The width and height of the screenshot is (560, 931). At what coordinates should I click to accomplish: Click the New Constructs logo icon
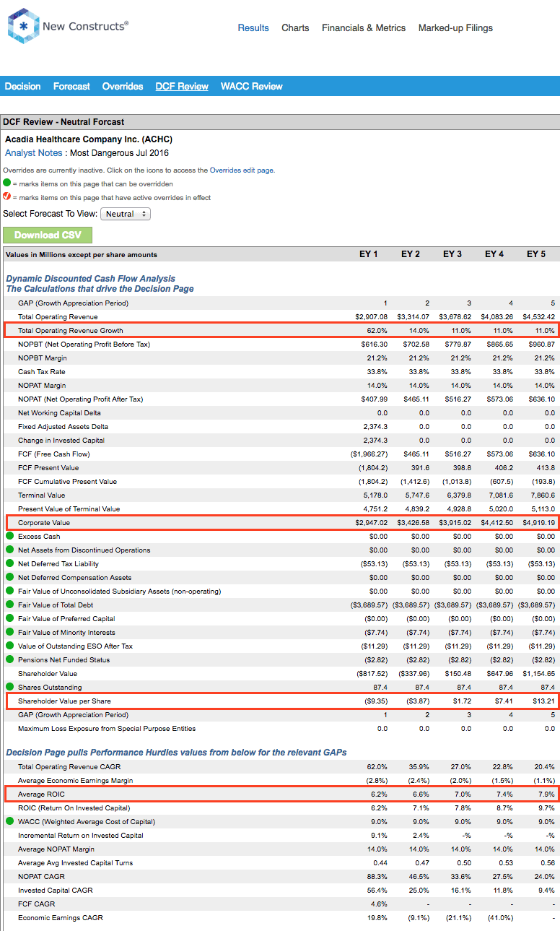pos(23,26)
